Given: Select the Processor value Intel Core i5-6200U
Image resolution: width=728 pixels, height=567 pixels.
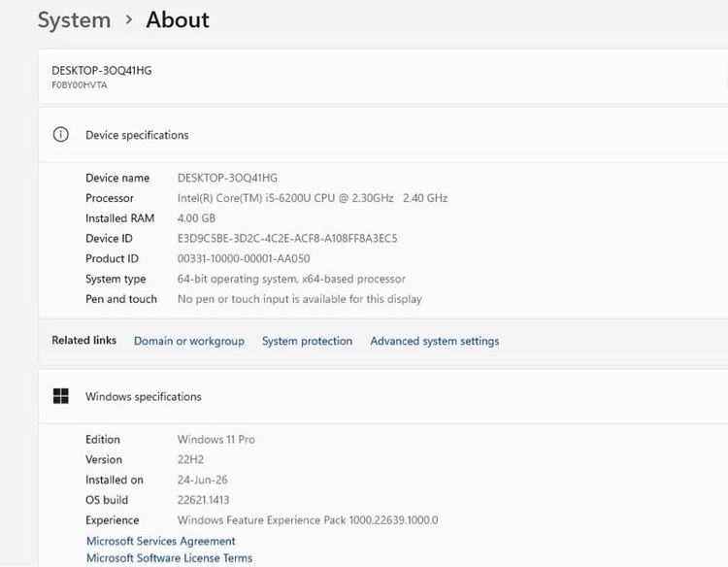Looking at the screenshot, I should click(313, 198).
